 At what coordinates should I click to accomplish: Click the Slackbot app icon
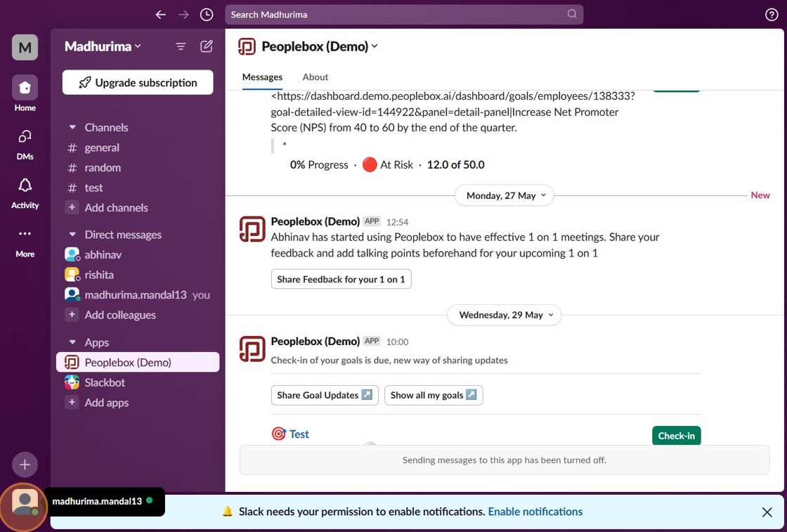pyautogui.click(x=72, y=382)
